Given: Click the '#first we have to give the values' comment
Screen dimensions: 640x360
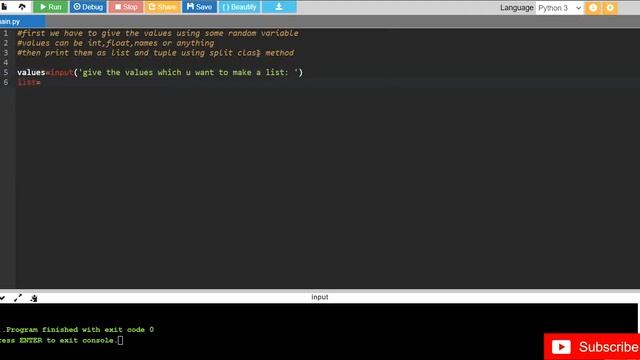Looking at the screenshot, I should pyautogui.click(x=158, y=33).
